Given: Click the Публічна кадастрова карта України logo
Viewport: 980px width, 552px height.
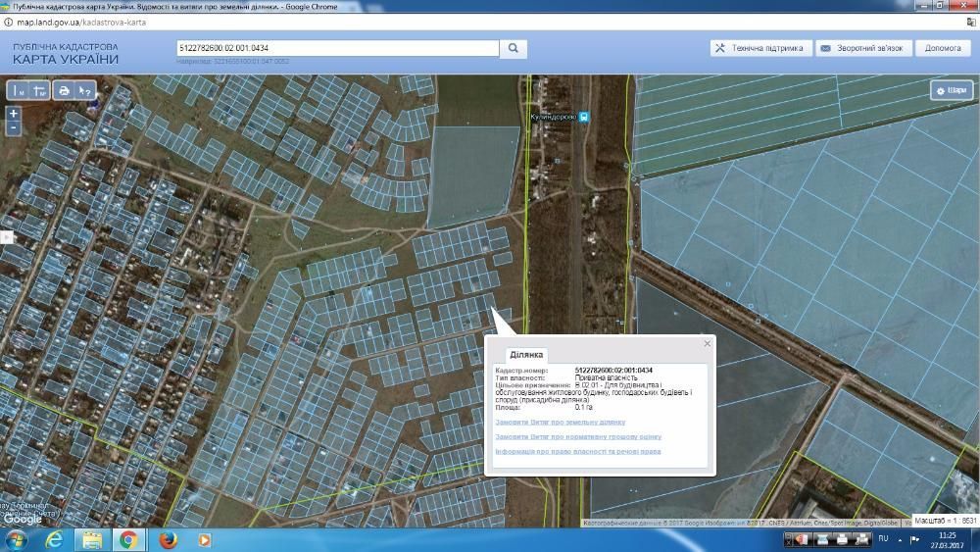Looking at the screenshot, I should click(x=65, y=54).
